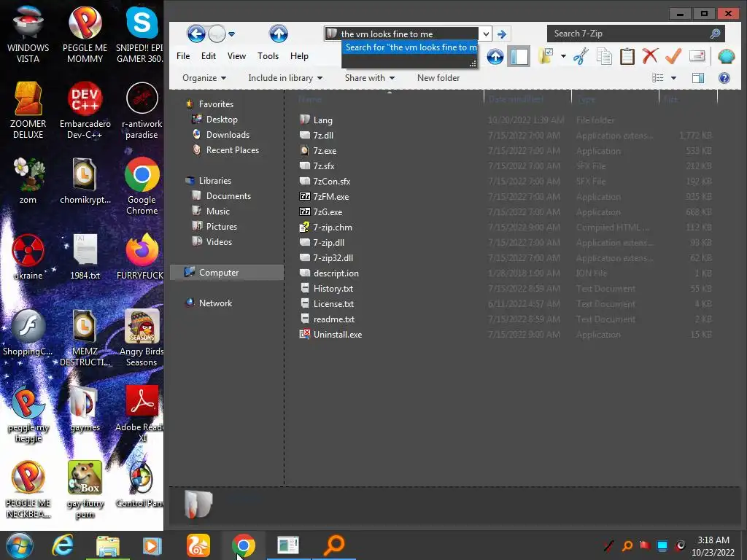Click the Rename icon in toolbar

pyautogui.click(x=697, y=55)
